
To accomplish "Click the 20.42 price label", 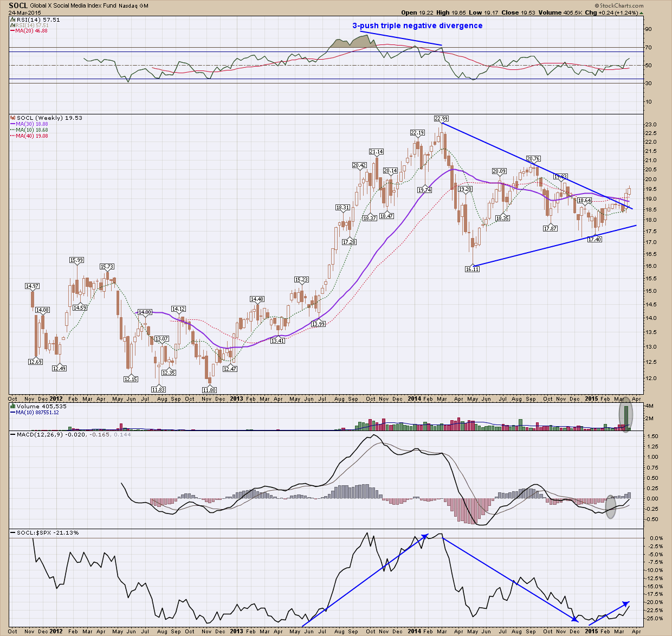I will click(x=359, y=165).
